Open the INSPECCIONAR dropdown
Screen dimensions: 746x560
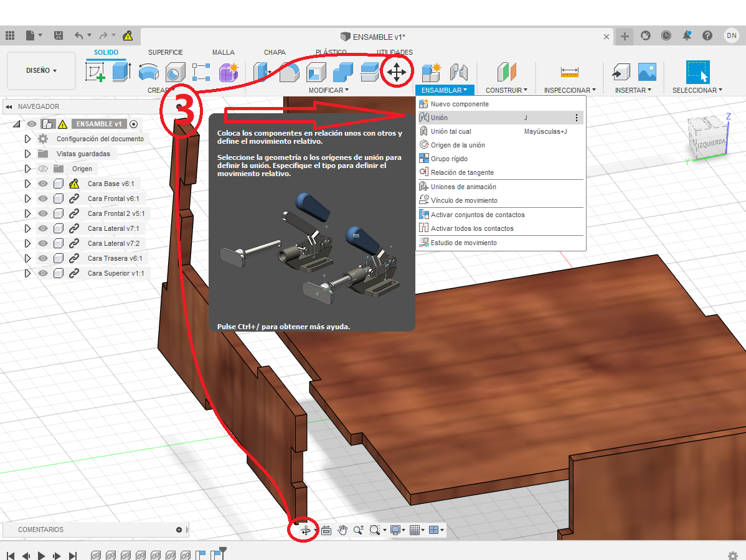(x=570, y=90)
